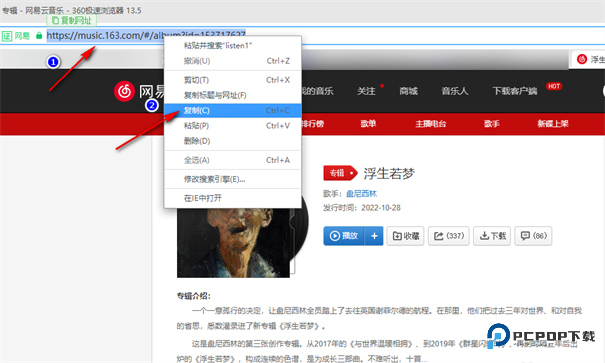Choose 复制标题与网址(F) menu entry
Viewport: 605px width, 363px height.
pos(233,95)
